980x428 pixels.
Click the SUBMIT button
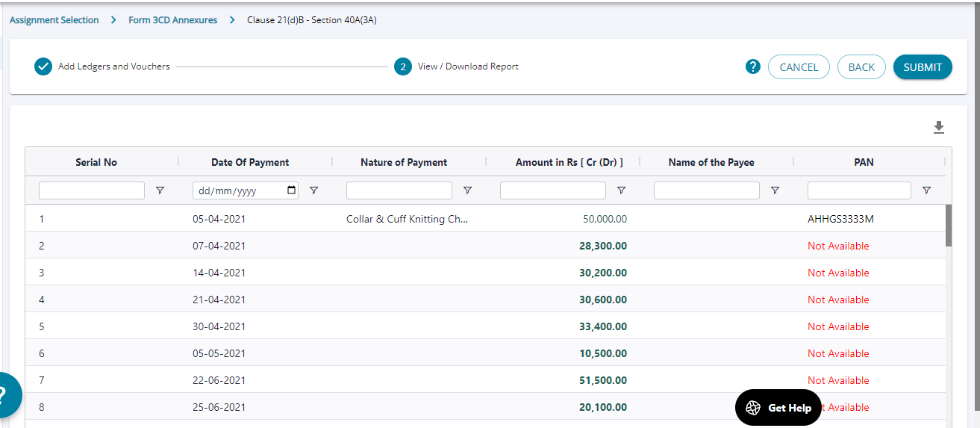tap(923, 67)
